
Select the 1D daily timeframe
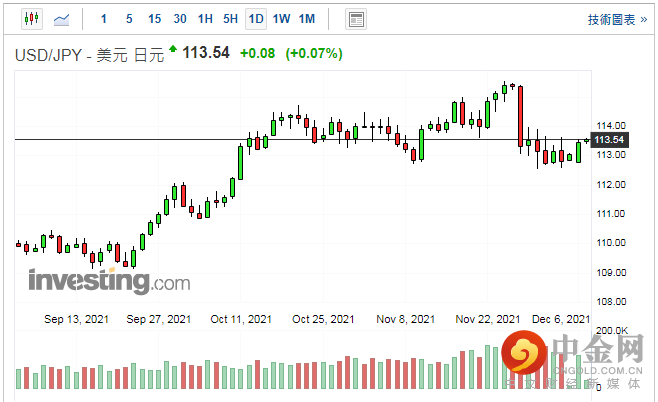pyautogui.click(x=256, y=19)
